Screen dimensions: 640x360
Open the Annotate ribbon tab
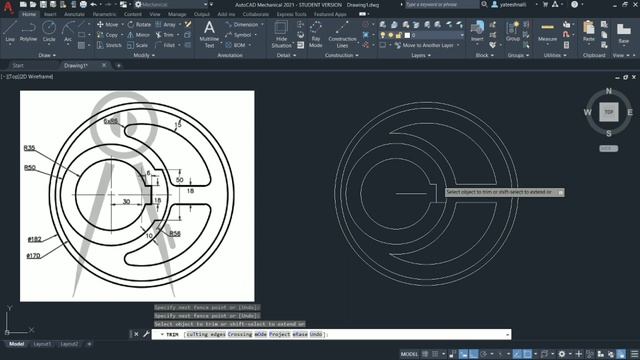(x=74, y=14)
